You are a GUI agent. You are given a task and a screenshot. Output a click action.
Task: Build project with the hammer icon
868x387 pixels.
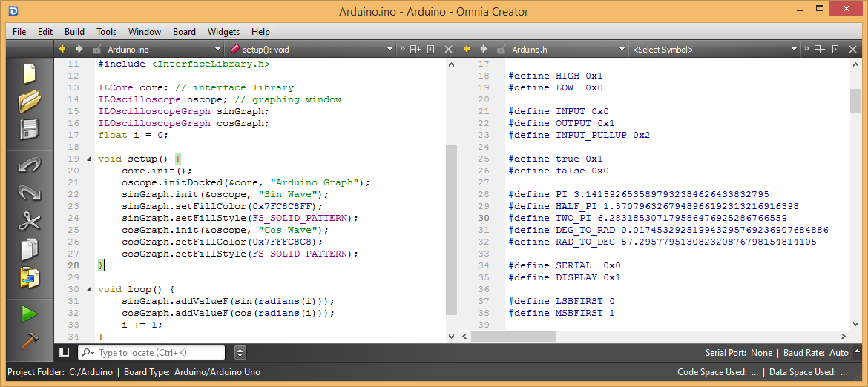tap(30, 340)
